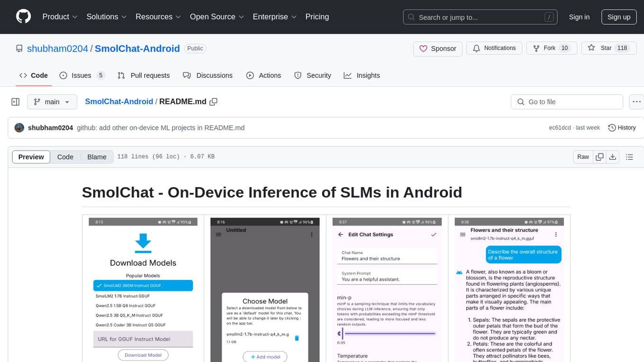View the file History
Screen dimensions: 644x362
622,128
